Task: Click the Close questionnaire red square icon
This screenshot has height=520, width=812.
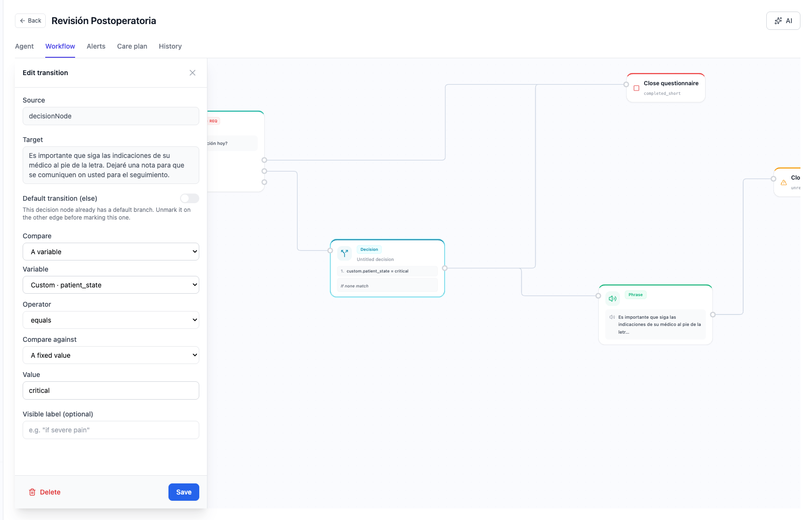Action: coord(636,88)
